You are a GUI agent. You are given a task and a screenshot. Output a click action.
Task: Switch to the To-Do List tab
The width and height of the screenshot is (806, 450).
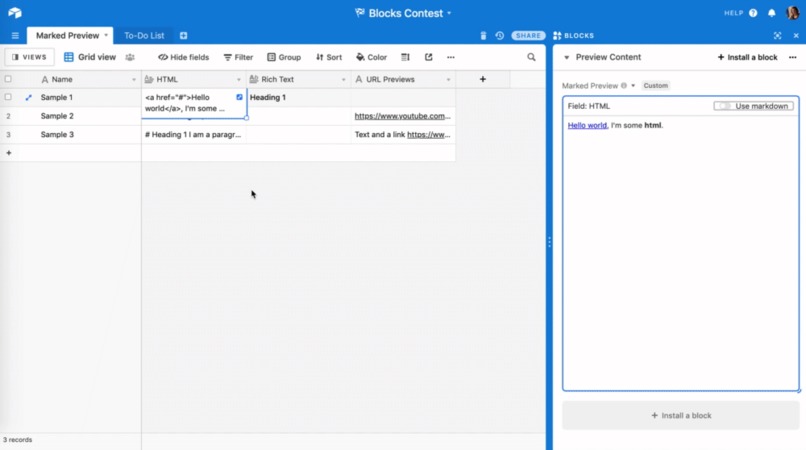coord(144,35)
